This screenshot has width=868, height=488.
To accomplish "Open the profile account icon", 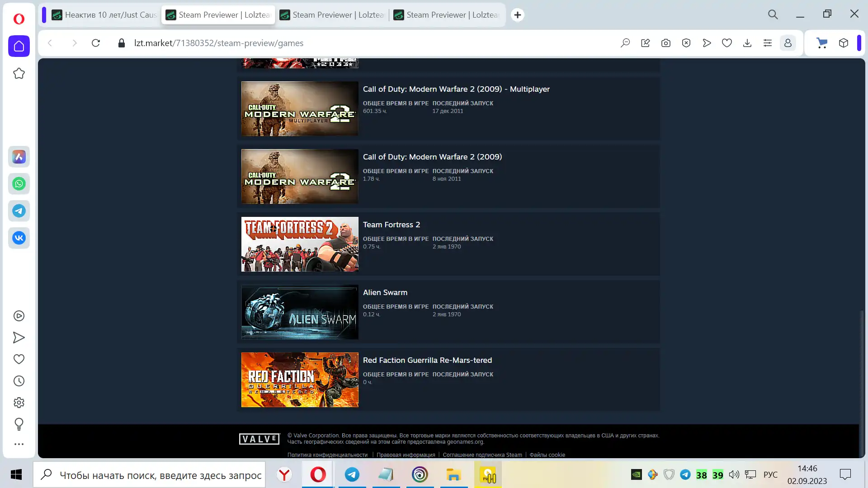I will pyautogui.click(x=788, y=43).
